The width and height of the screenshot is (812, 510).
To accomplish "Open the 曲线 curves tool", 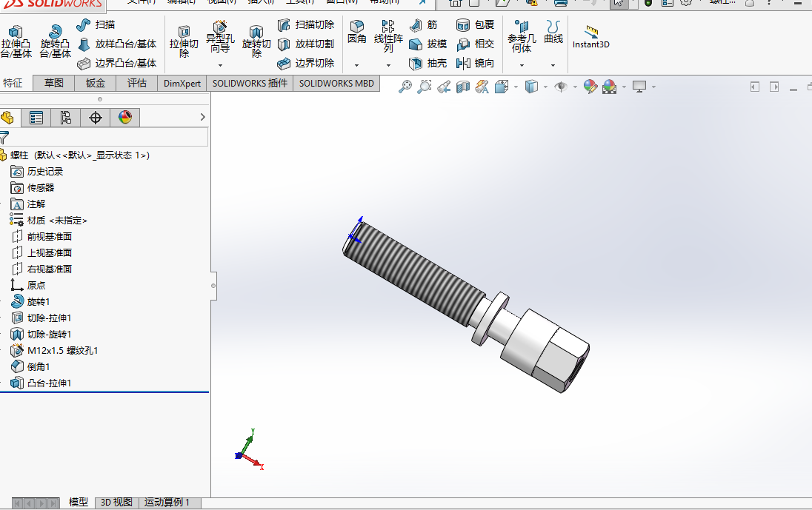I will 553,32.
